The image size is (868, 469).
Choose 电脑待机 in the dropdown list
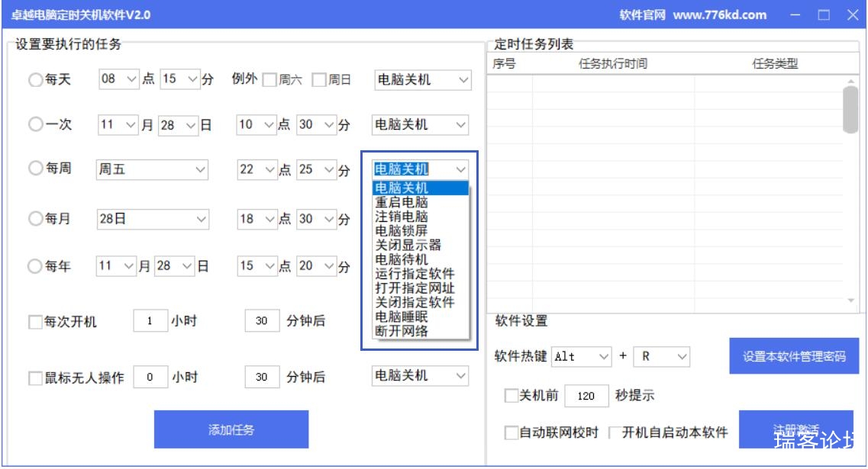(421, 260)
